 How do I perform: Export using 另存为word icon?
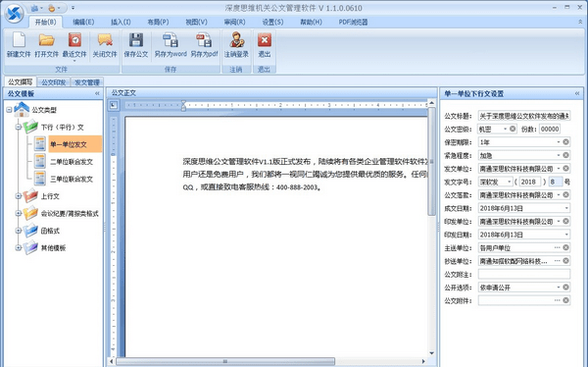(x=171, y=40)
